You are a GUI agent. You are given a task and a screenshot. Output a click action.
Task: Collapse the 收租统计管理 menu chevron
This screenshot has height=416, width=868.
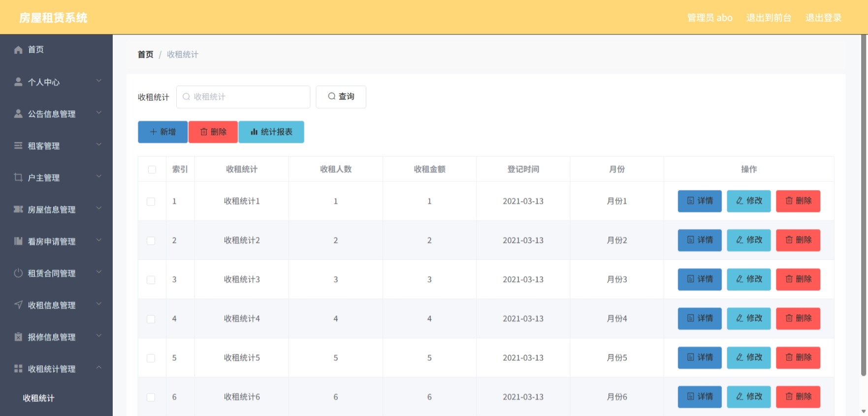click(99, 367)
